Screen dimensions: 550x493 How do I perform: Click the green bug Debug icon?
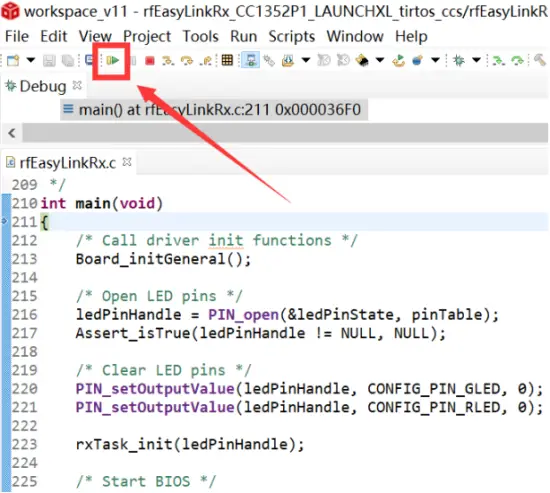(x=458, y=61)
